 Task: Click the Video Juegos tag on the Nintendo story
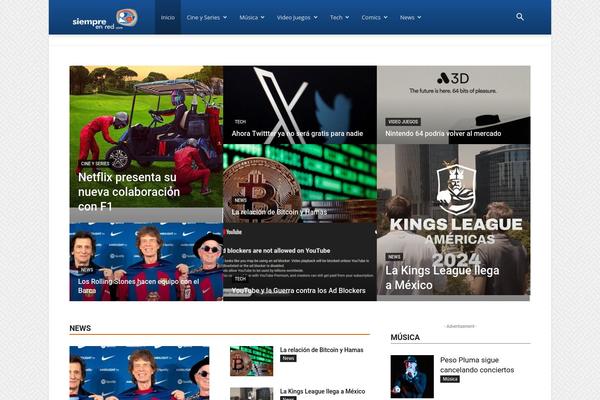click(403, 122)
